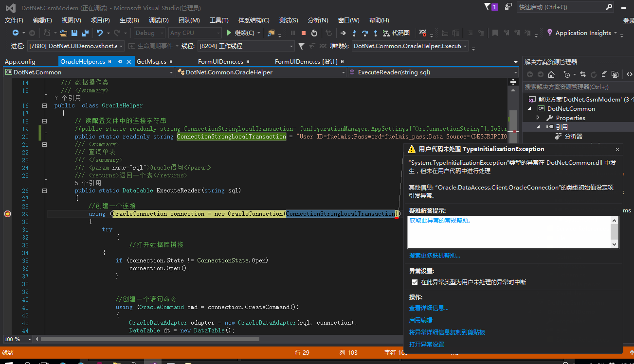Click the Navigate Backward toolbar arrow
This screenshot has width=634, height=364.
pyautogui.click(x=16, y=33)
